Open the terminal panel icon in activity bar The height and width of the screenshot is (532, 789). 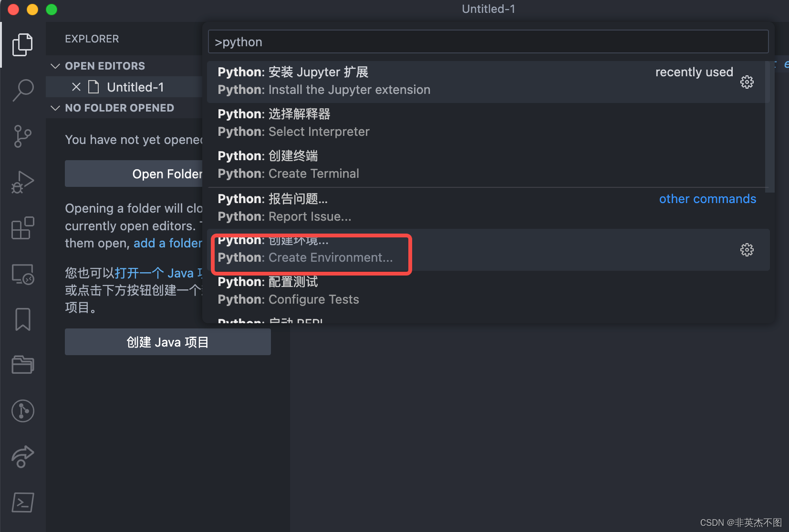(22, 502)
